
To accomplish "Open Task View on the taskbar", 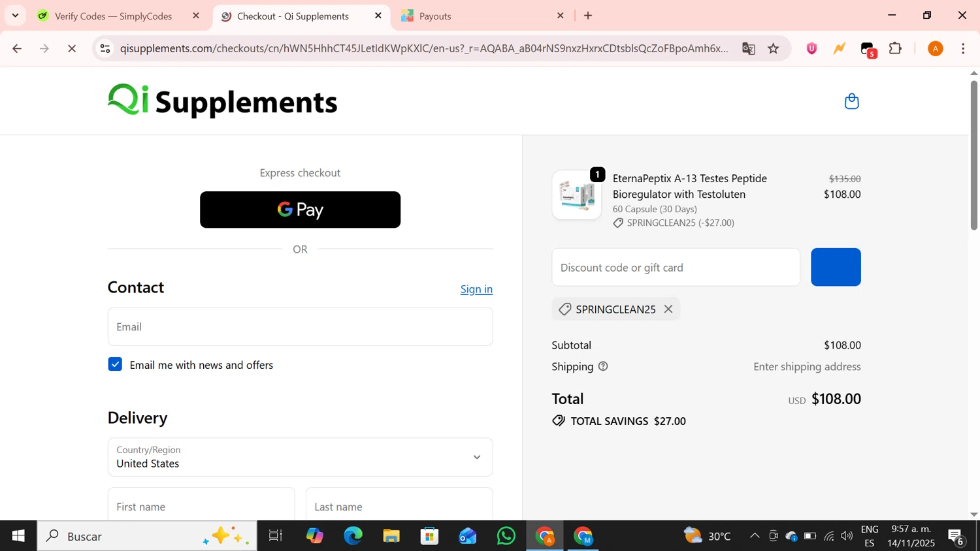I will click(x=276, y=536).
